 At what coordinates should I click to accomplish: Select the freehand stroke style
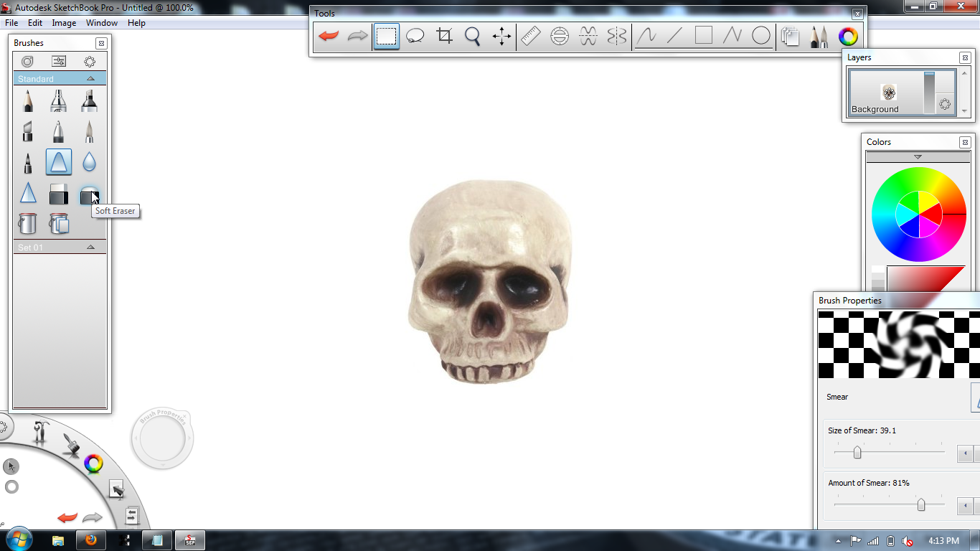(x=646, y=36)
